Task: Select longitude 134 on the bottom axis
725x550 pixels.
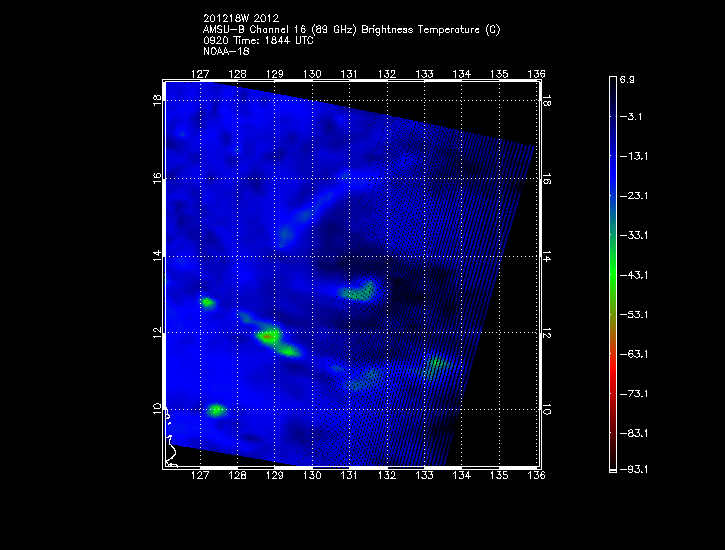Action: [x=461, y=475]
